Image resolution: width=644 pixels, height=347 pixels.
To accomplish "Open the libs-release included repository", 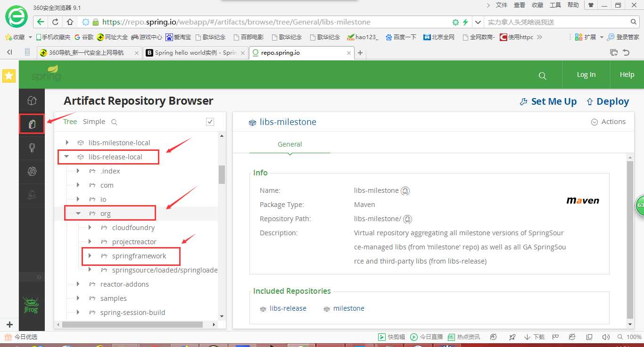I will coord(288,308).
